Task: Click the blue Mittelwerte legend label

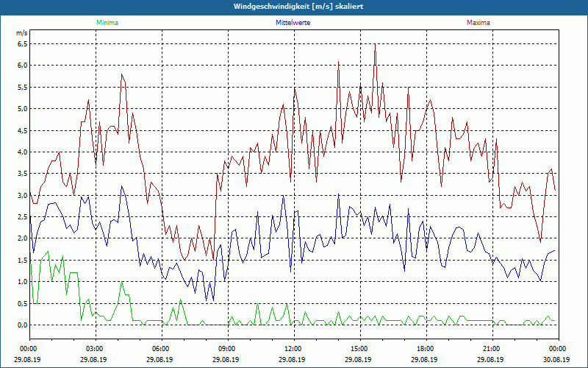Action: coord(293,23)
